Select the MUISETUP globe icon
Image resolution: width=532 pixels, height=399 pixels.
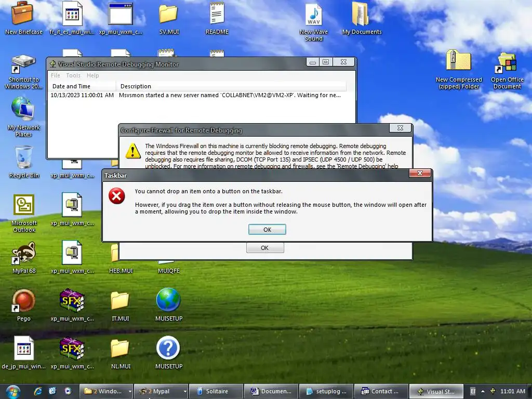[x=169, y=304]
